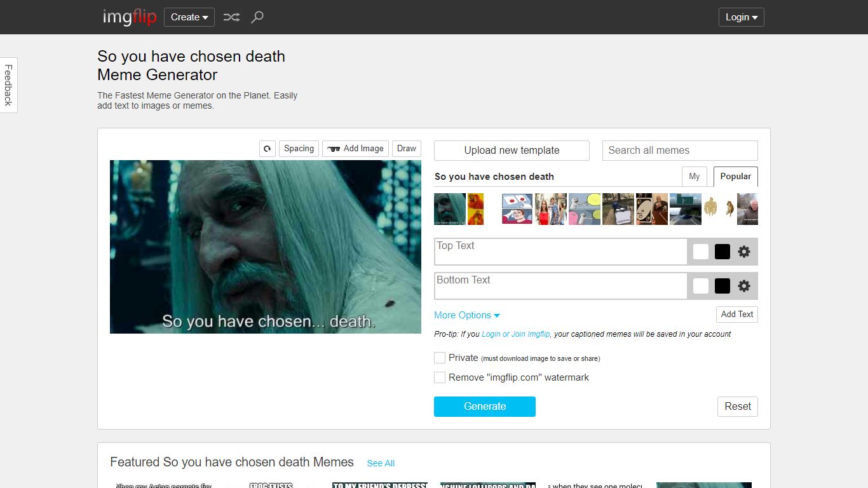Change Bottom Text black outline color
This screenshot has height=488, width=868.
click(722, 286)
